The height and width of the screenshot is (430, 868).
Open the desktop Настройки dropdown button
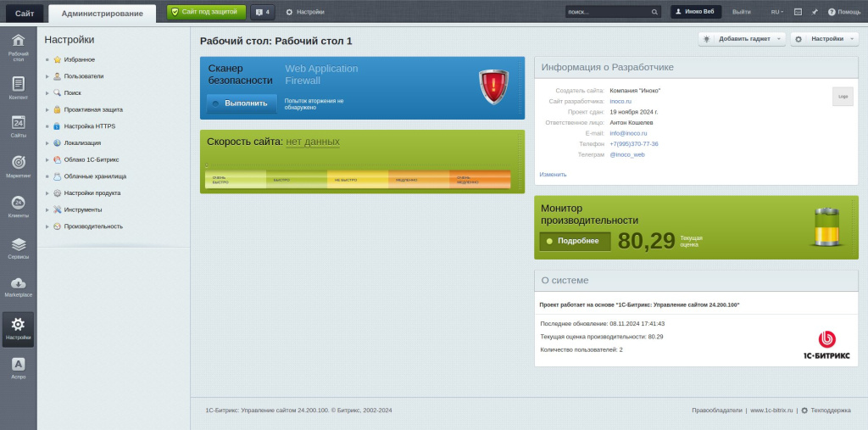pos(824,39)
